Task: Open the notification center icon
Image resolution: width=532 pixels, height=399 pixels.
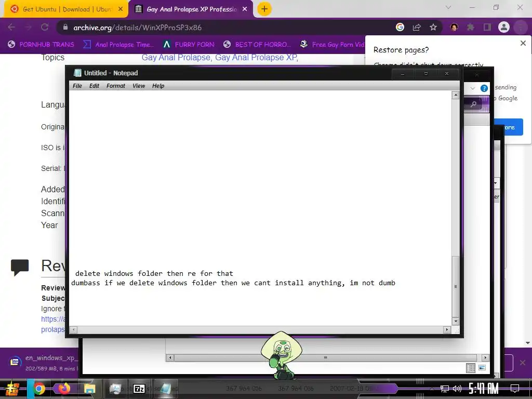Action: (x=515, y=389)
